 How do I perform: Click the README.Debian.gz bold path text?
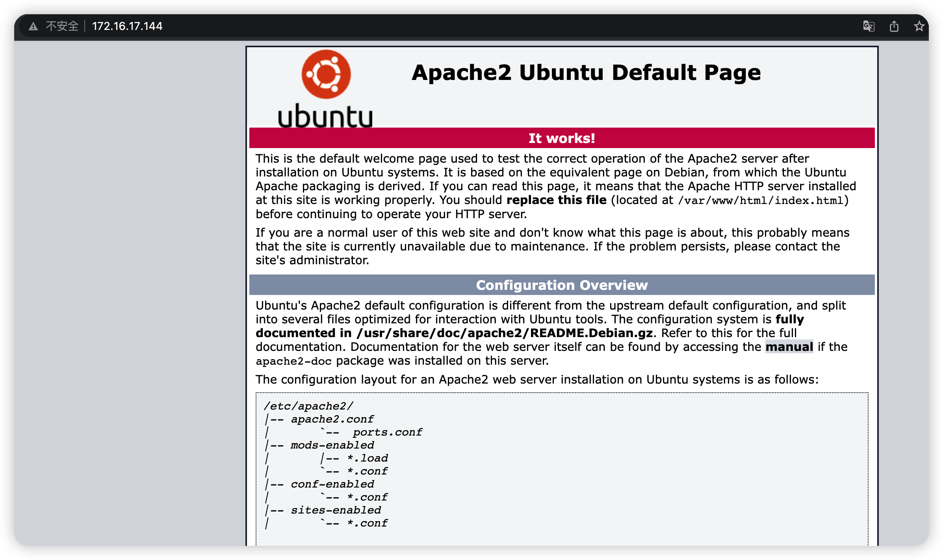pos(504,333)
